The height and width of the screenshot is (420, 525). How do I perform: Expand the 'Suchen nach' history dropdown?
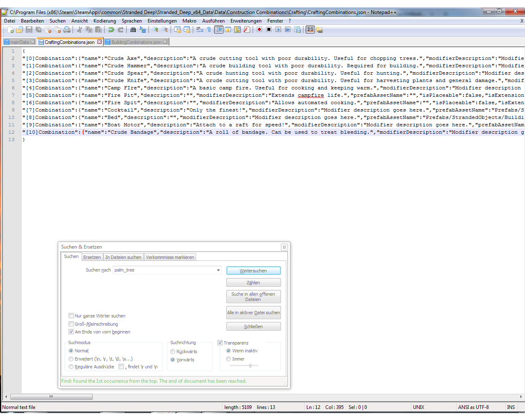218,270
